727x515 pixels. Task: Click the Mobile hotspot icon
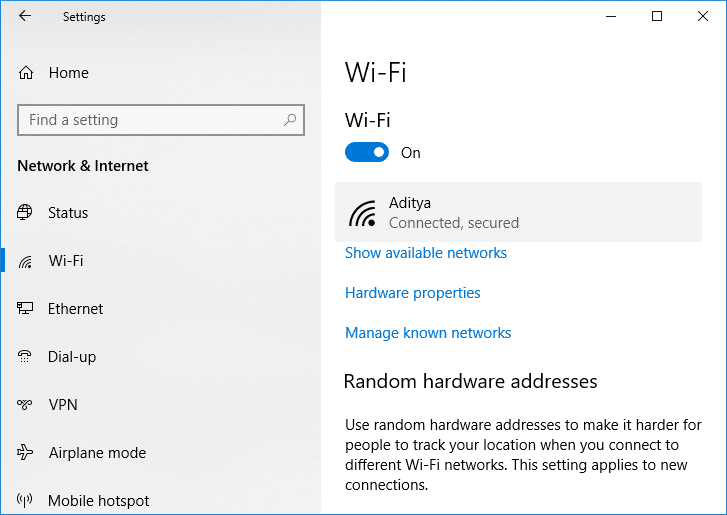[26, 501]
